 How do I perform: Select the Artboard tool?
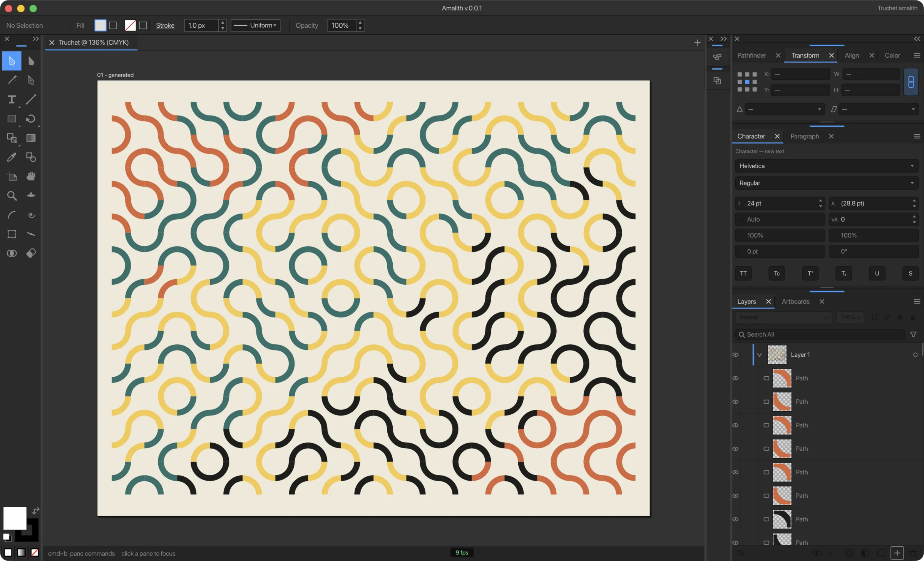coord(12,176)
